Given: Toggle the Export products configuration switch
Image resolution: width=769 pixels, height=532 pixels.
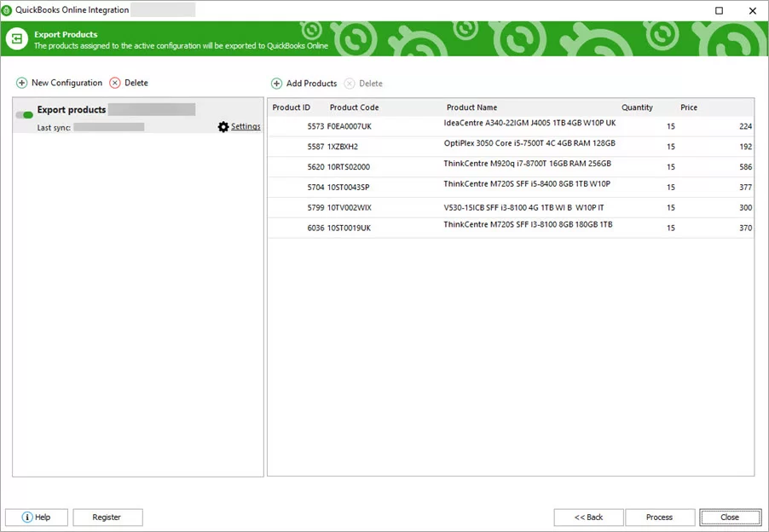Looking at the screenshot, I should tap(24, 115).
